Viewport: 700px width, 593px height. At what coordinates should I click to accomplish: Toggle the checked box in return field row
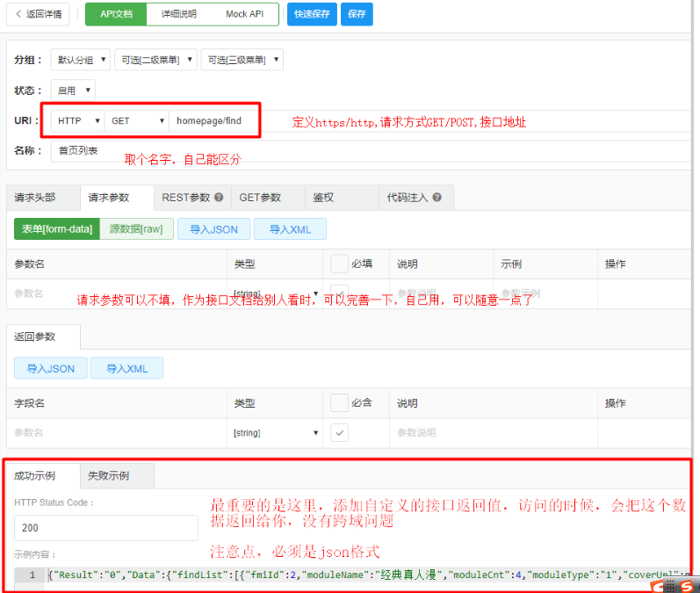(339, 433)
